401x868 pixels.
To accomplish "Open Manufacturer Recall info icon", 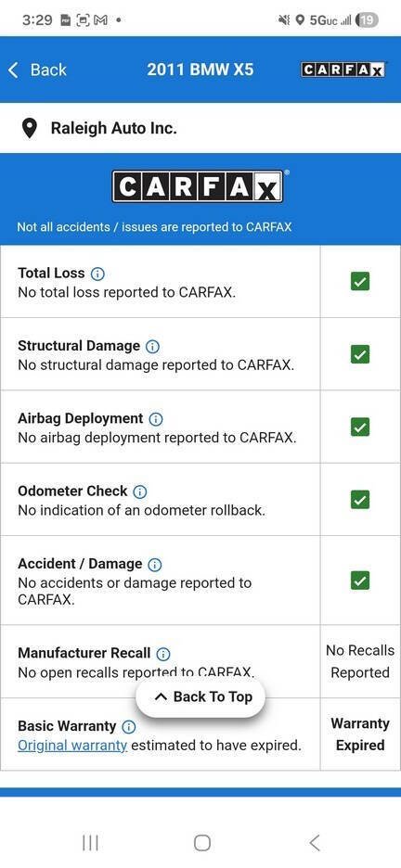I will tap(162, 654).
